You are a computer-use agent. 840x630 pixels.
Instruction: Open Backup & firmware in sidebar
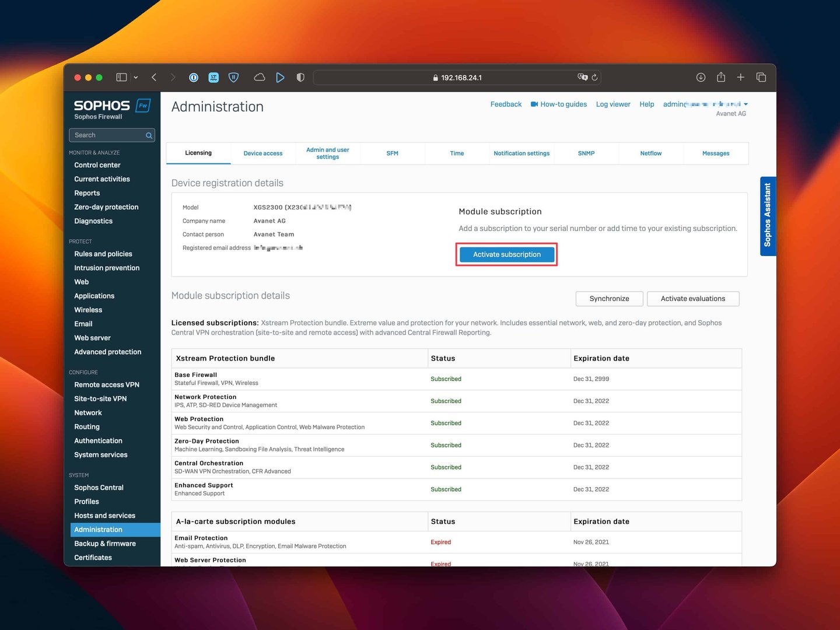(105, 543)
